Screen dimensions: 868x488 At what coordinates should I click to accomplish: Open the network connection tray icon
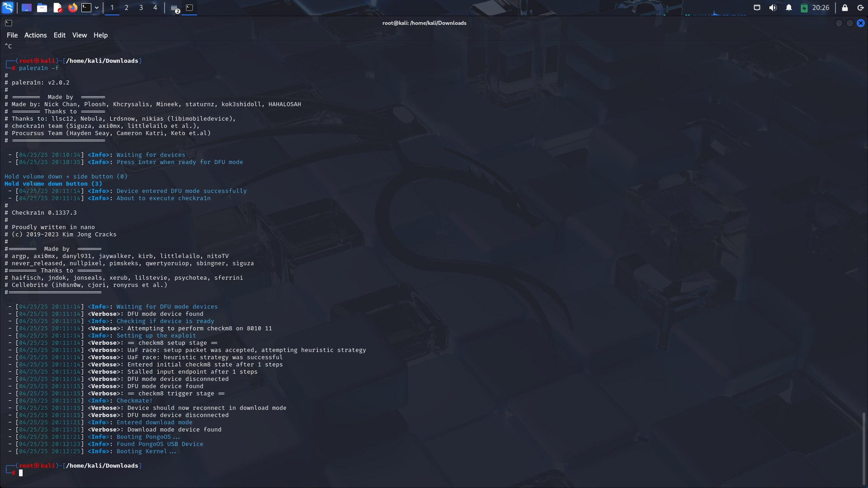click(x=757, y=8)
